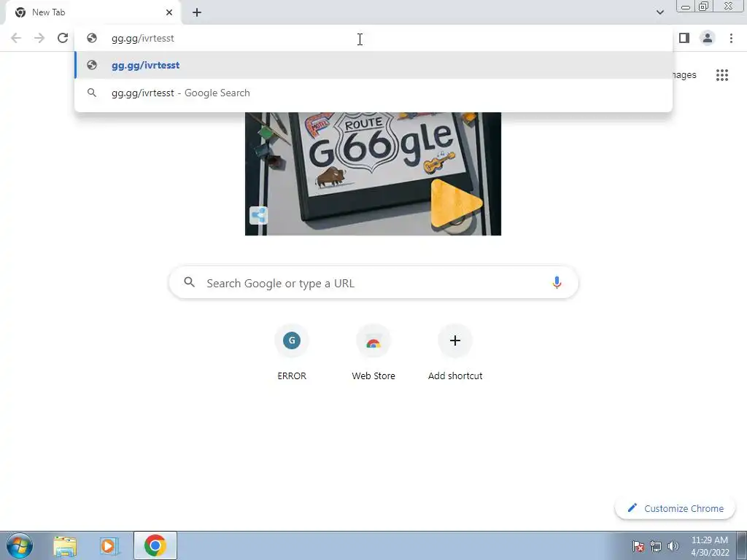The width and height of the screenshot is (747, 560).
Task: Click the magnifier icon in the search box
Action: 189,282
